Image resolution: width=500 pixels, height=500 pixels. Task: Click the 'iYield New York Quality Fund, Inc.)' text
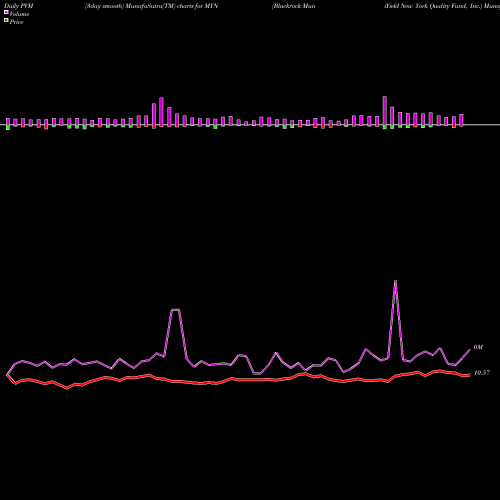(x=433, y=6)
